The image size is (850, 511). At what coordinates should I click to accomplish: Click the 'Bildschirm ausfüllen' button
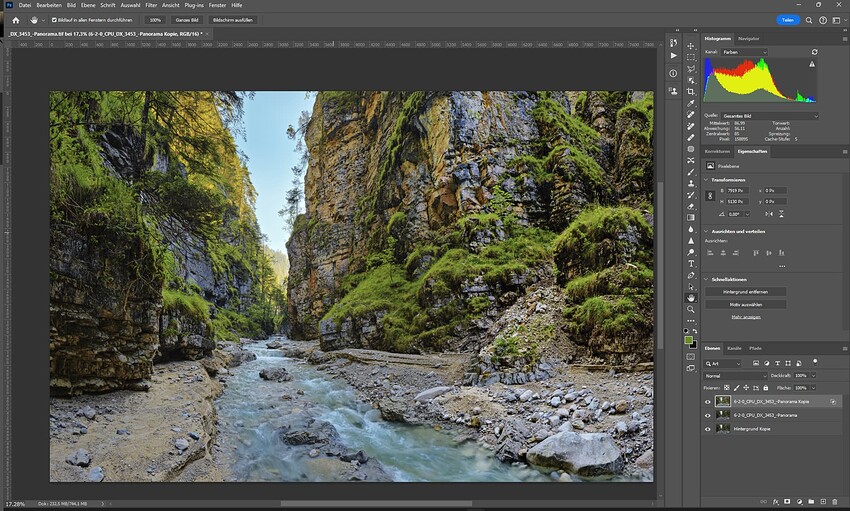(x=233, y=20)
